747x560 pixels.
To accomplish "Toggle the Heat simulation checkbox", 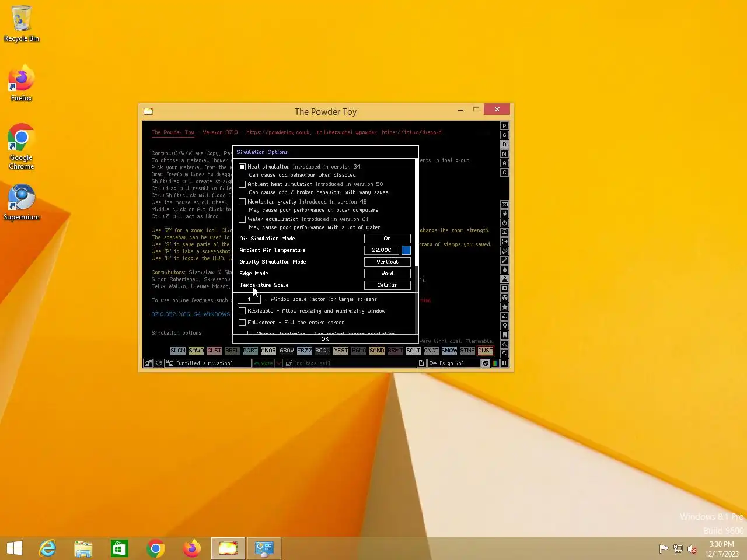I will [242, 167].
